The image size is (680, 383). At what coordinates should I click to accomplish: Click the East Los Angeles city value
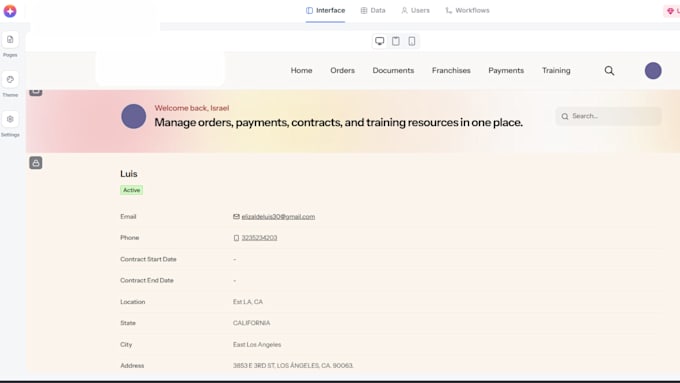[x=257, y=344]
